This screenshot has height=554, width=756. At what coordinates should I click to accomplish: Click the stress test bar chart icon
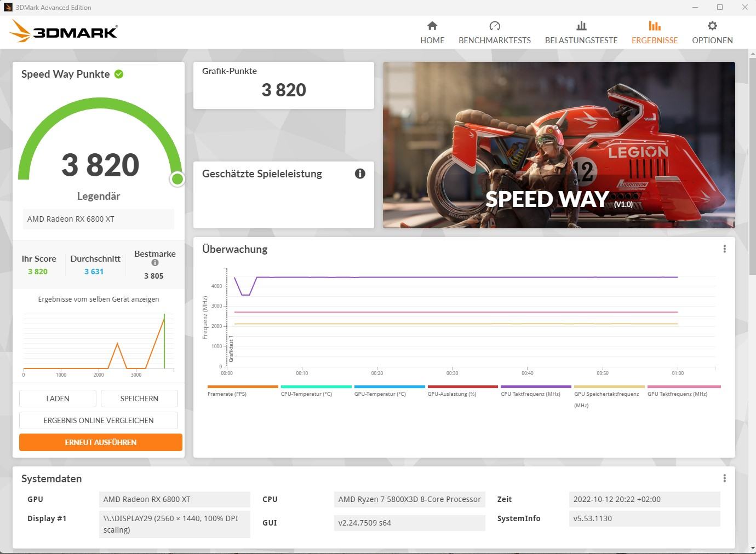coord(581,26)
